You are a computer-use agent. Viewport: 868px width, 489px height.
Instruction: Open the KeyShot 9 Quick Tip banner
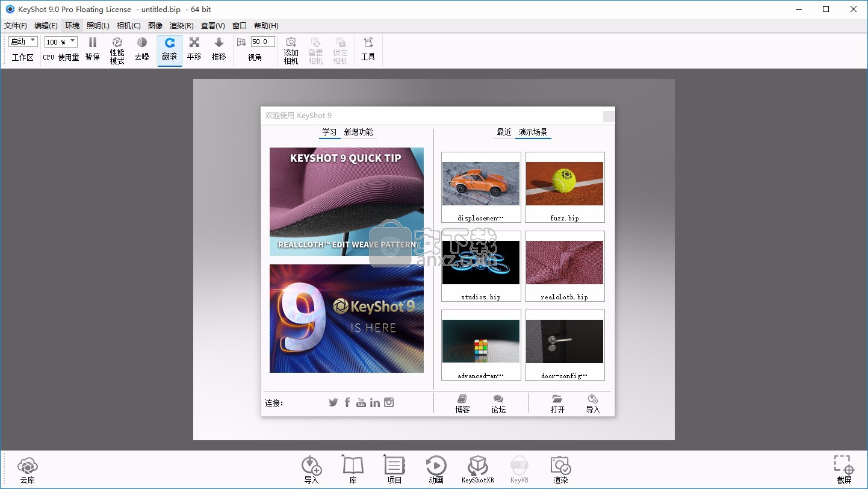pos(347,202)
